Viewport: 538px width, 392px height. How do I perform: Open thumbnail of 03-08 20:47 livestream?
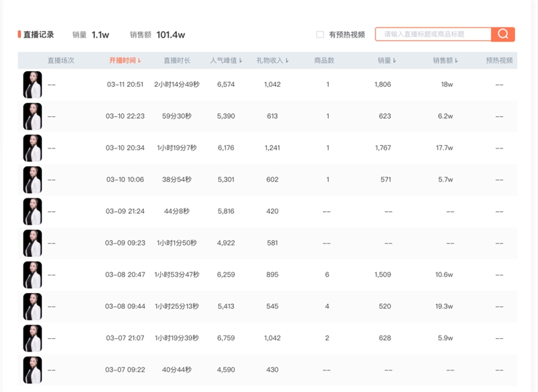[32, 274]
